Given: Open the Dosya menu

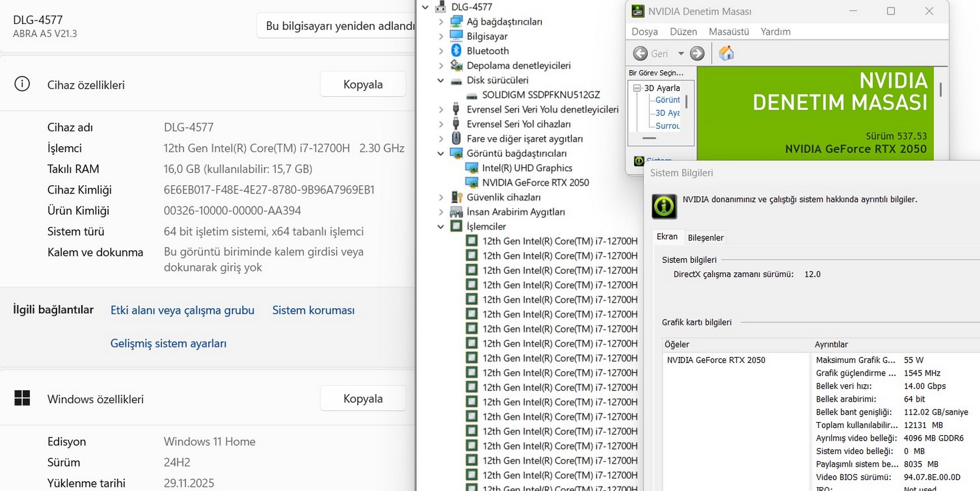Looking at the screenshot, I should click(x=644, y=32).
